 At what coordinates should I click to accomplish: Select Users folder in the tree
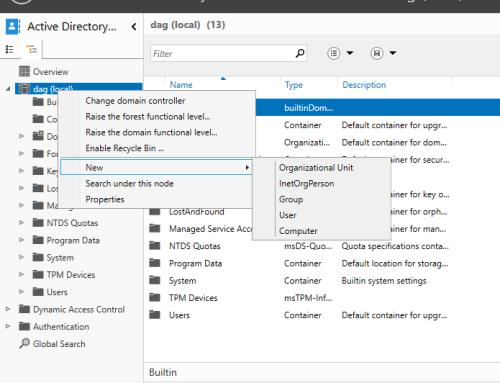[x=57, y=292]
